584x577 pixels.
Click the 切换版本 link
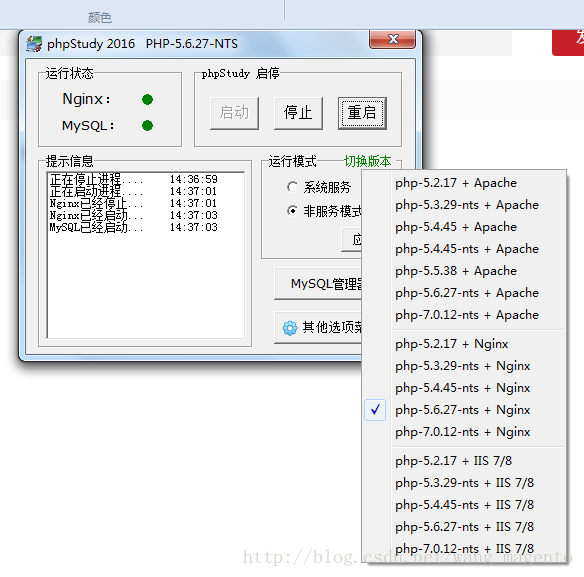[367, 161]
